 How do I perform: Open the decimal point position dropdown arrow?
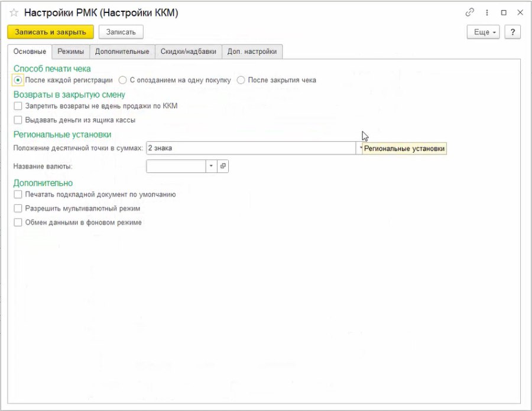(360, 148)
